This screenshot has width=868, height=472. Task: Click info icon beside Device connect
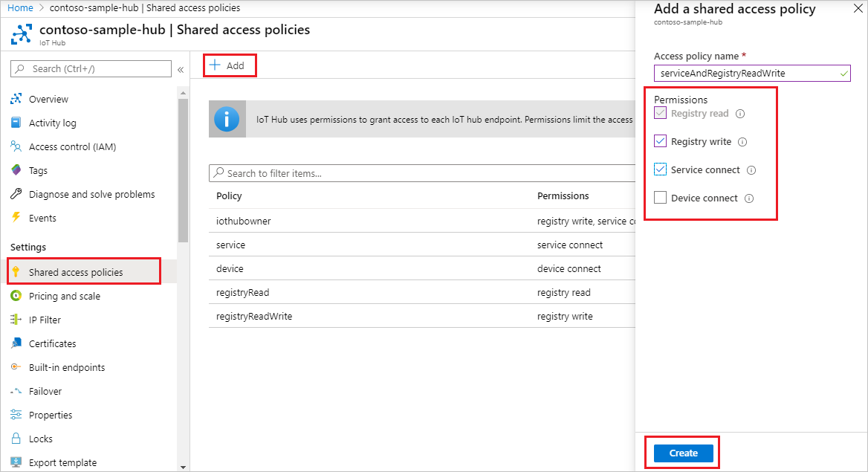point(748,198)
